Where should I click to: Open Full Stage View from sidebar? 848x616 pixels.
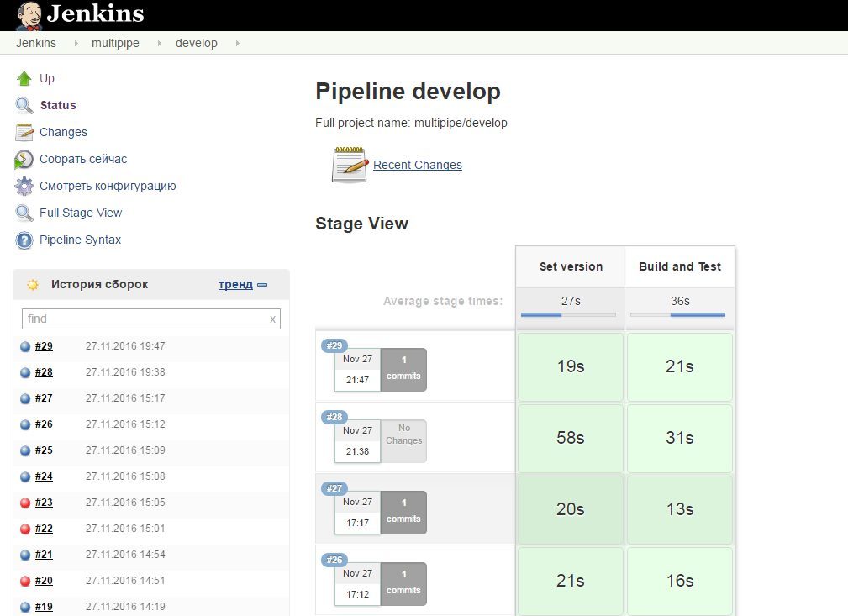[81, 213]
